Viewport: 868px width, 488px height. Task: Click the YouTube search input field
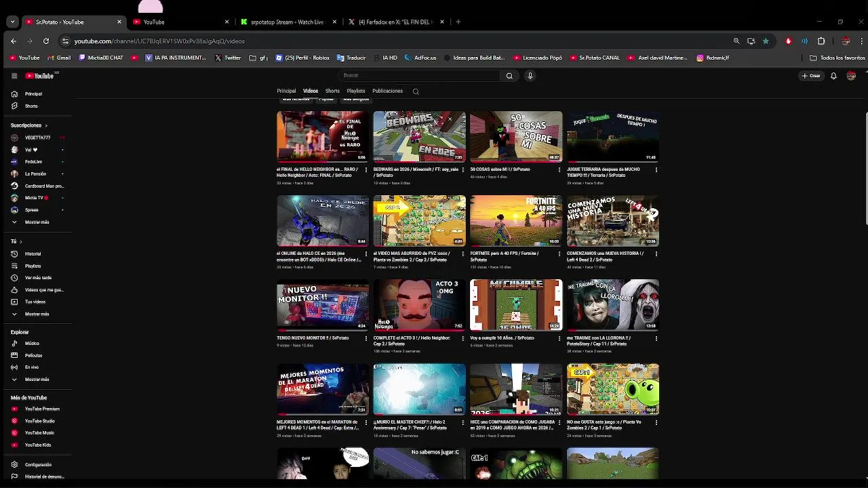click(x=420, y=76)
